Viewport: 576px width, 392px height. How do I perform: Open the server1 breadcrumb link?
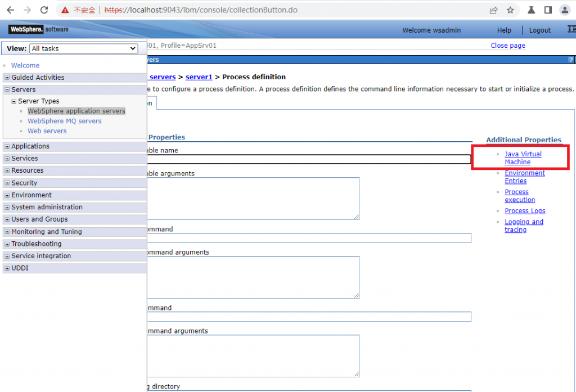(x=199, y=77)
